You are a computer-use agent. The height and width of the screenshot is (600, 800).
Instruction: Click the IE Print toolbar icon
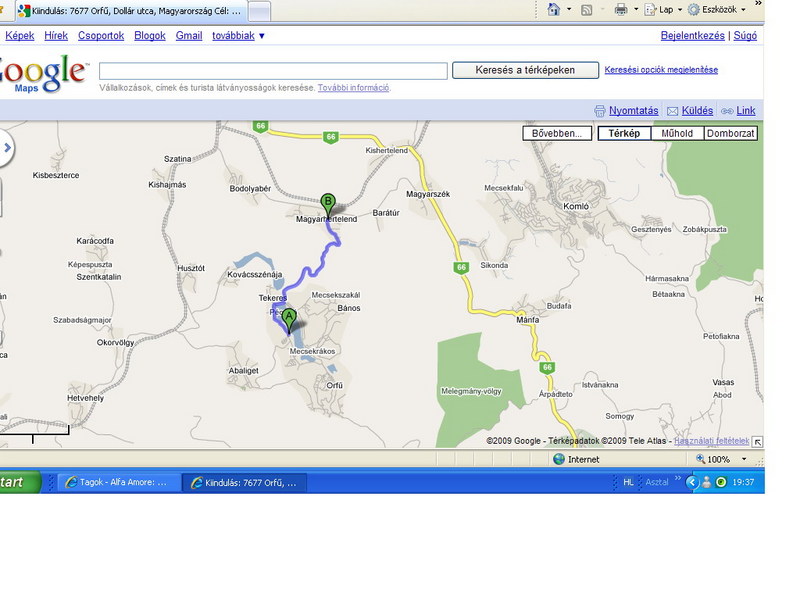click(x=621, y=10)
